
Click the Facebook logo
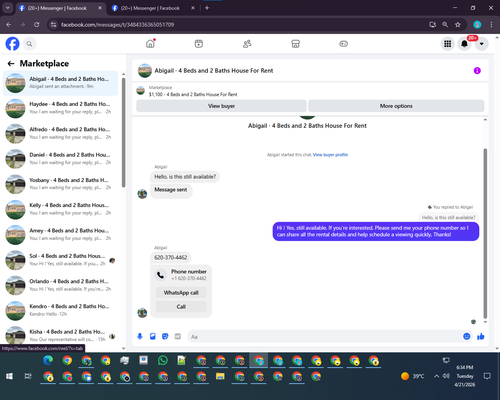(x=13, y=44)
